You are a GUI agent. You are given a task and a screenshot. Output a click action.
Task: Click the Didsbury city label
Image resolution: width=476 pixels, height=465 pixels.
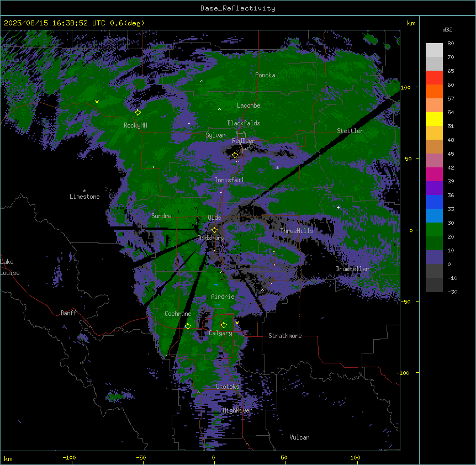(211, 238)
